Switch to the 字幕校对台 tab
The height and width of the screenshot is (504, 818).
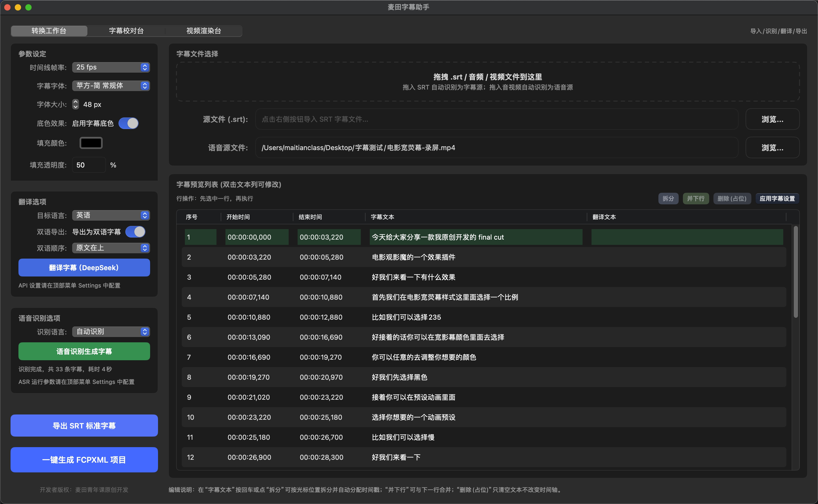tap(126, 31)
